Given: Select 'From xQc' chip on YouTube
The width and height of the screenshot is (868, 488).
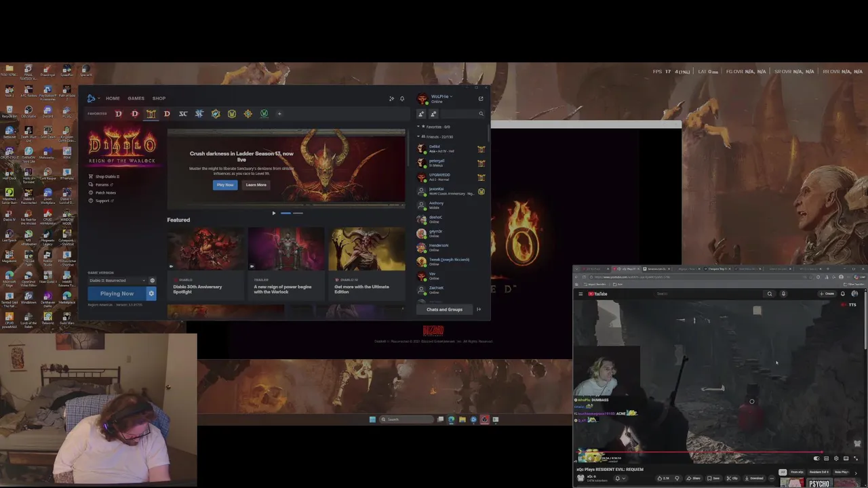Looking at the screenshot, I should point(797,472).
